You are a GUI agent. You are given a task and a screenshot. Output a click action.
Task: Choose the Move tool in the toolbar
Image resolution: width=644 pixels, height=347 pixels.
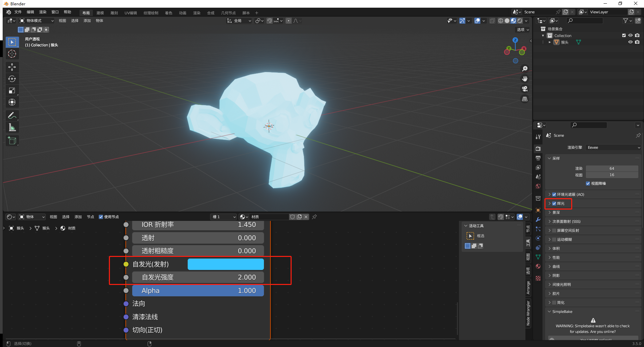tap(12, 67)
